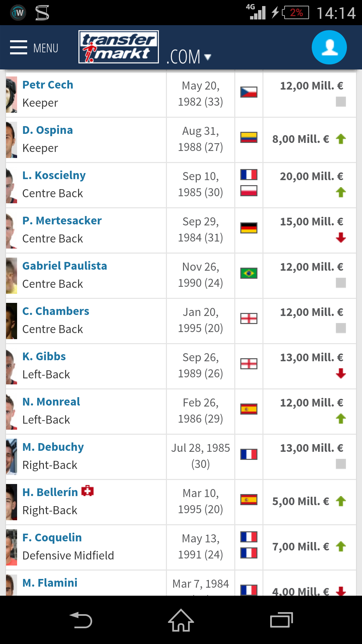
Task: Tap the Android back navigation button
Action: pyautogui.click(x=81, y=620)
